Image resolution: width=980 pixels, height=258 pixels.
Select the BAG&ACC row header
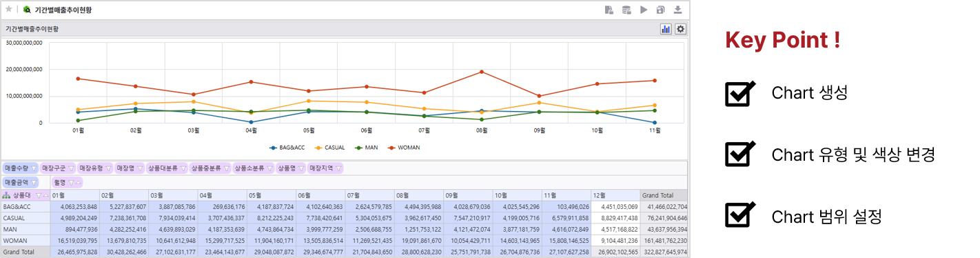click(25, 206)
